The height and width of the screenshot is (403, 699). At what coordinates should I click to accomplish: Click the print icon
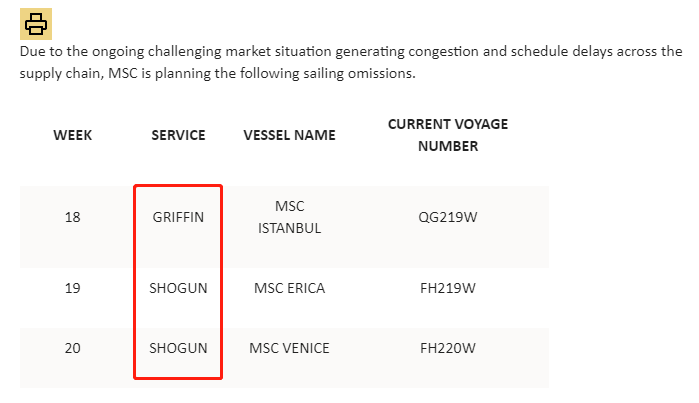click(x=36, y=24)
